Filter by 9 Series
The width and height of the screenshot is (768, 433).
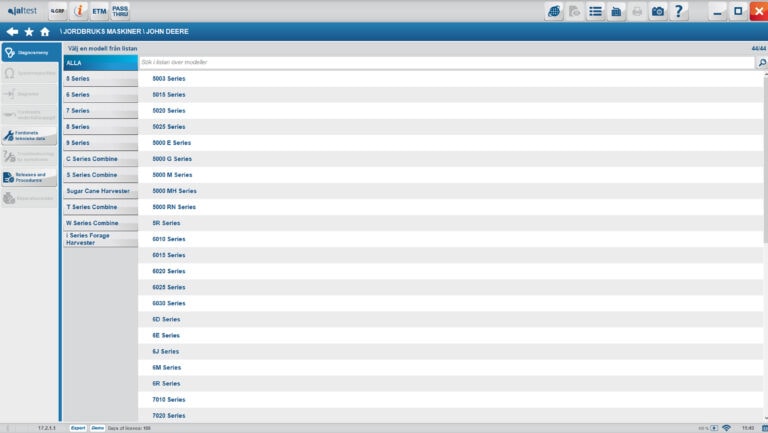100,143
